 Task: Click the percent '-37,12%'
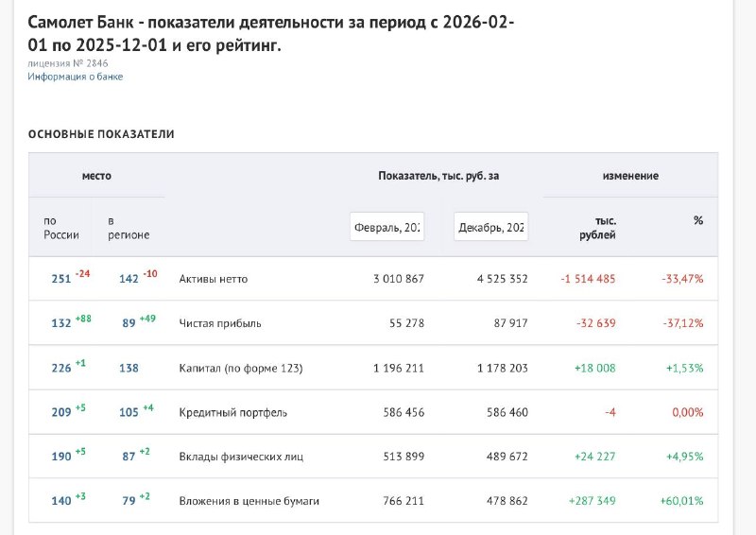(x=682, y=323)
